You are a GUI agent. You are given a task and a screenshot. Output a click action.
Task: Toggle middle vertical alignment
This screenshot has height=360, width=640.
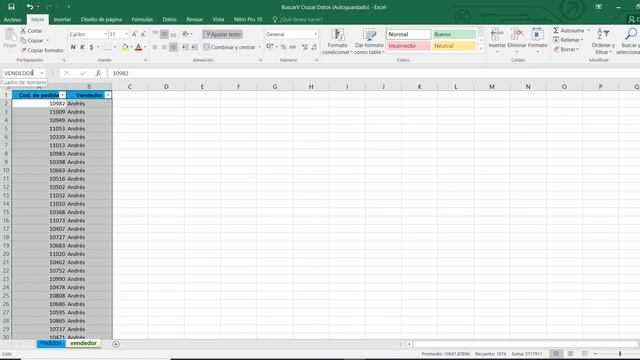(x=164, y=35)
